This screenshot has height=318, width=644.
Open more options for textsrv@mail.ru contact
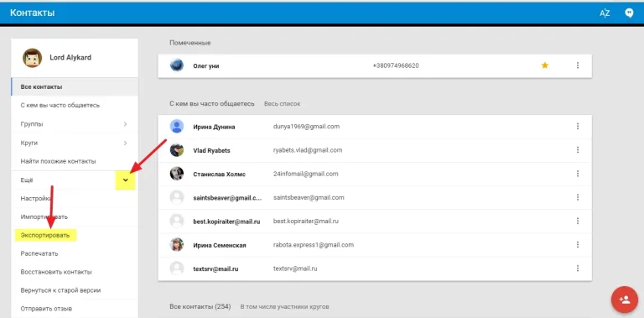click(x=578, y=268)
